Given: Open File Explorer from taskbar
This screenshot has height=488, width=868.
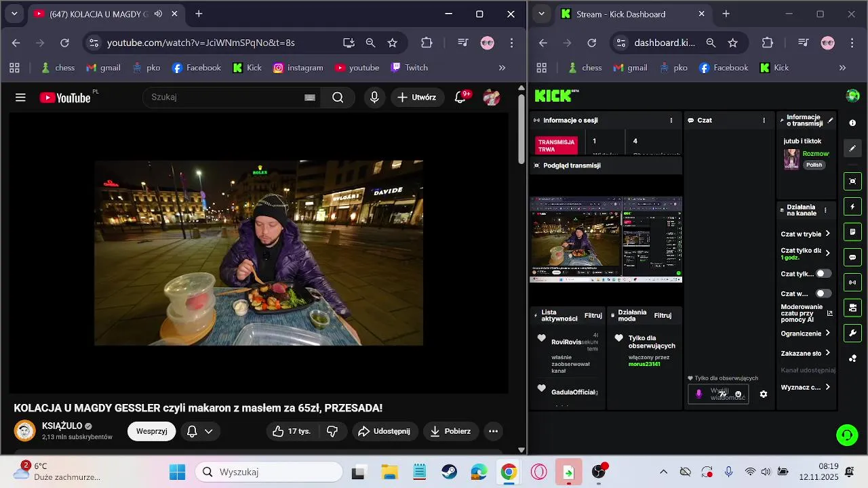Looking at the screenshot, I should click(x=389, y=472).
